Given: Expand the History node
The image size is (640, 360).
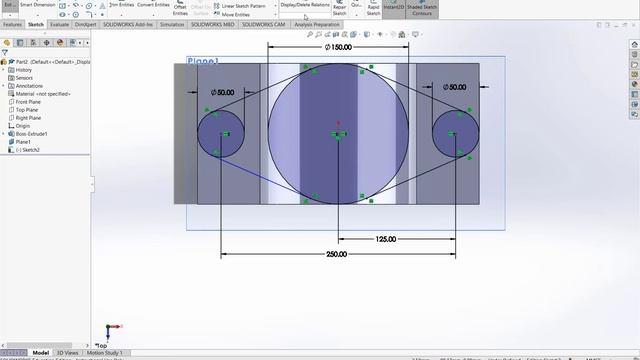Looking at the screenshot, I should [3, 70].
